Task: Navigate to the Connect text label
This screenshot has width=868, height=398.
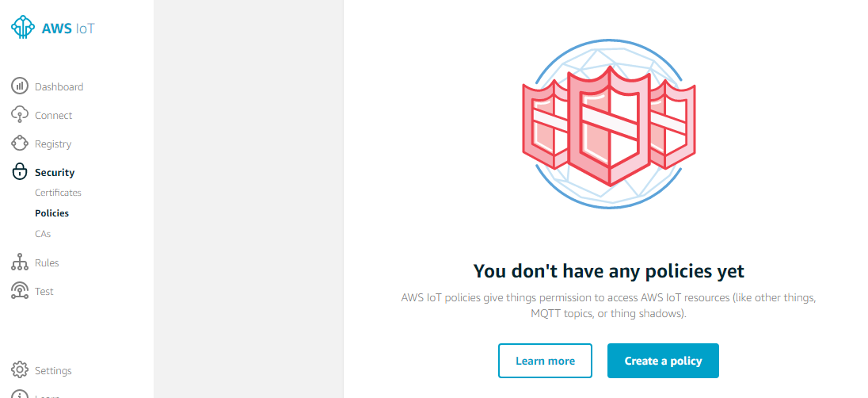Action: coord(53,115)
